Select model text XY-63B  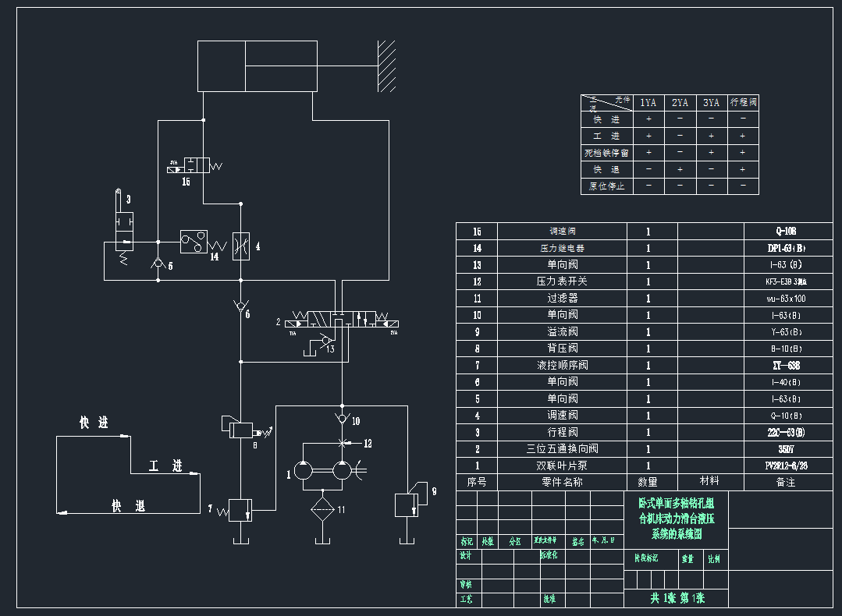(786, 366)
